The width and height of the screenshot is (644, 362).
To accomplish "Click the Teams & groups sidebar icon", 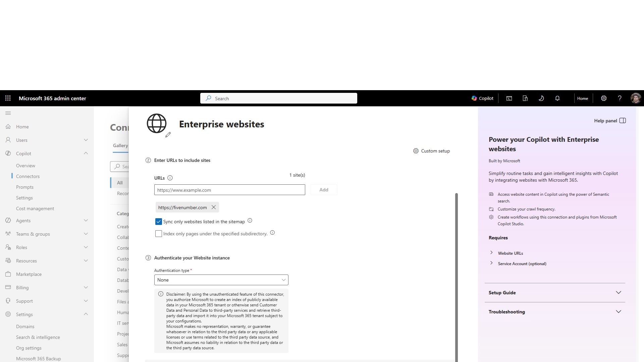I will (8, 234).
